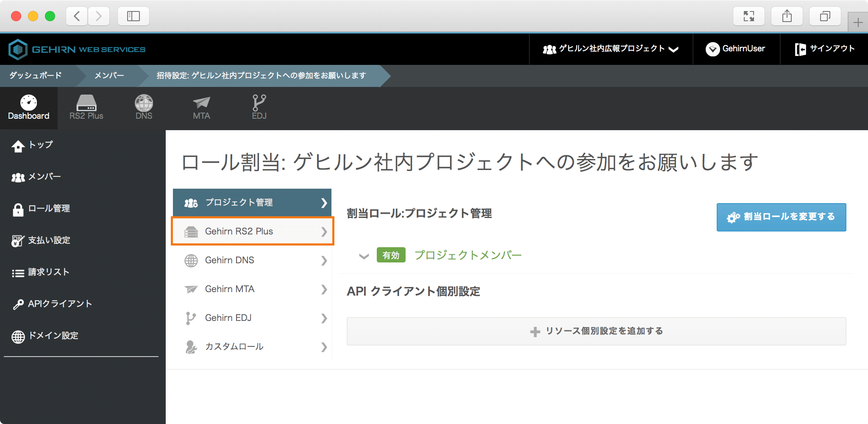
Task: Open the ロール管理 sidebar menu item
Action: (49, 209)
